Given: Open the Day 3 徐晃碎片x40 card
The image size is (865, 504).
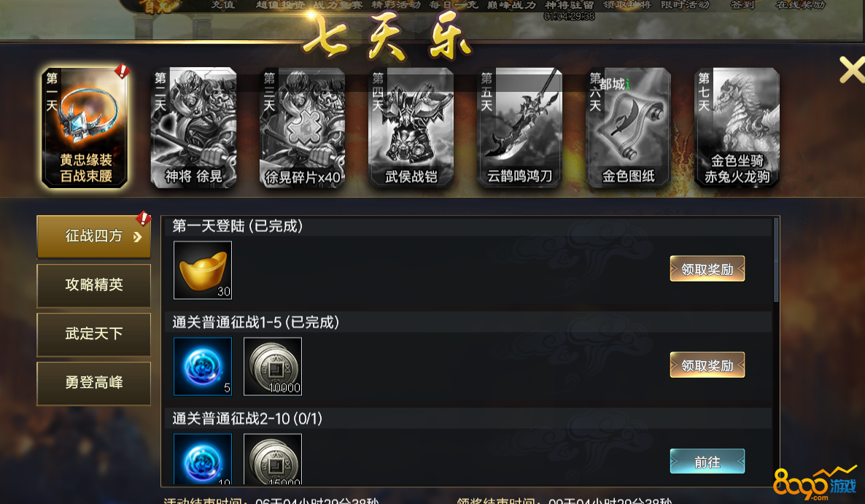Looking at the screenshot, I should [302, 128].
